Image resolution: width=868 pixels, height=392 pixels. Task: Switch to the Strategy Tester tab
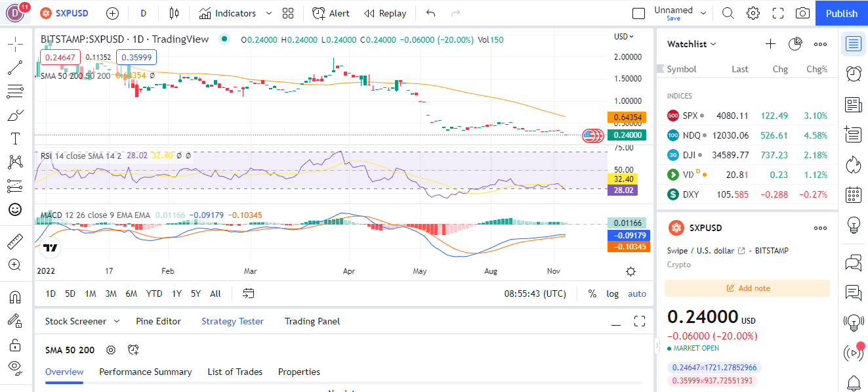click(232, 321)
